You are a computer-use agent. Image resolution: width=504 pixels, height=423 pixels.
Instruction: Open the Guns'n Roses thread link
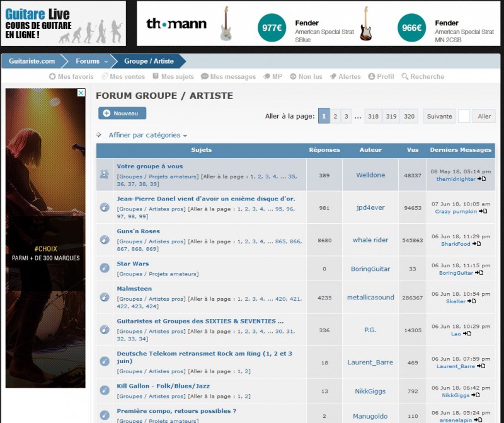(138, 231)
